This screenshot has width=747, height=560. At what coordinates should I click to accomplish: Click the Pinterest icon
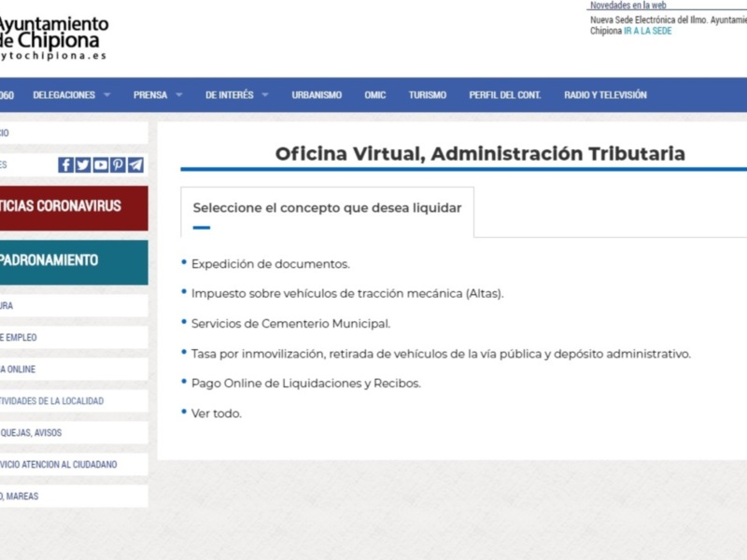116,165
